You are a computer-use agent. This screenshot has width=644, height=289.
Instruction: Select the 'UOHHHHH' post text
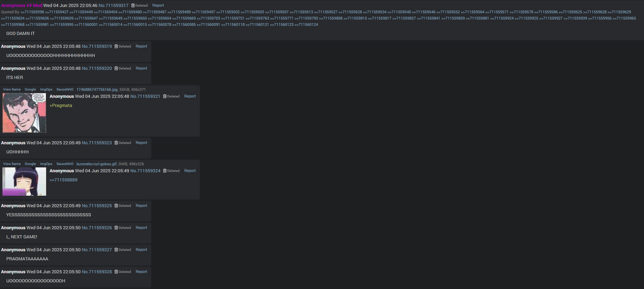tap(17, 152)
